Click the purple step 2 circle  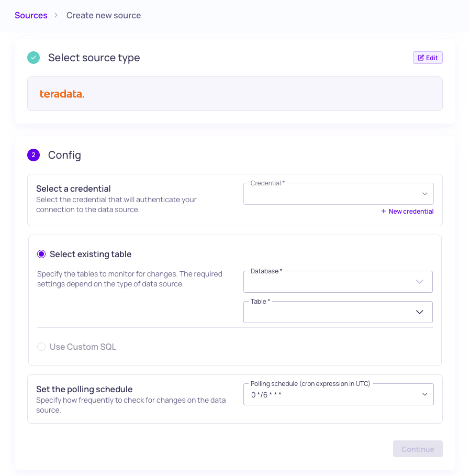click(x=33, y=155)
